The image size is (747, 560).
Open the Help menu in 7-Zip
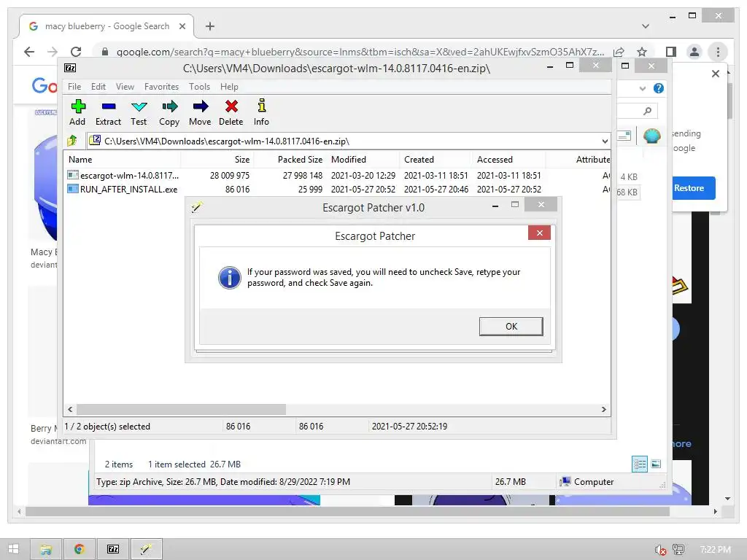[x=229, y=87]
